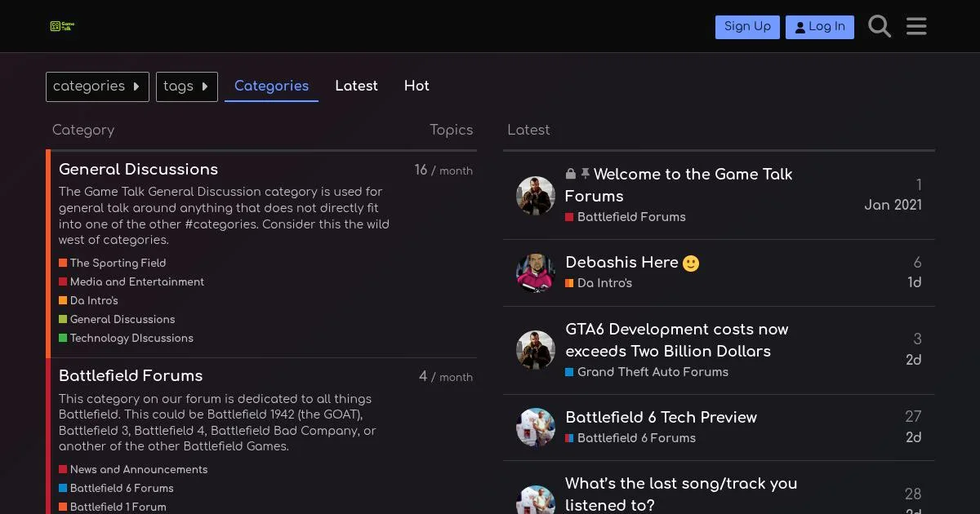This screenshot has height=514, width=980.
Task: Expand the categories dropdown
Action: 97,86
